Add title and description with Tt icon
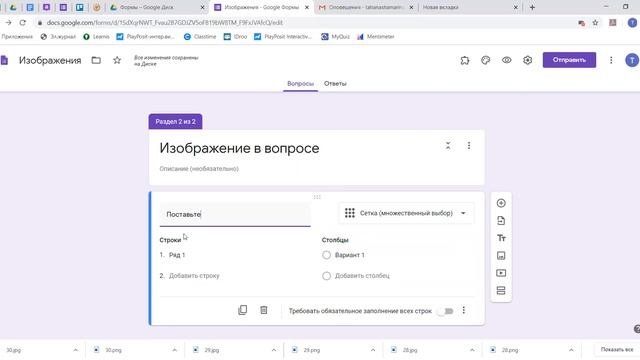640x360 pixels. pyautogui.click(x=501, y=238)
